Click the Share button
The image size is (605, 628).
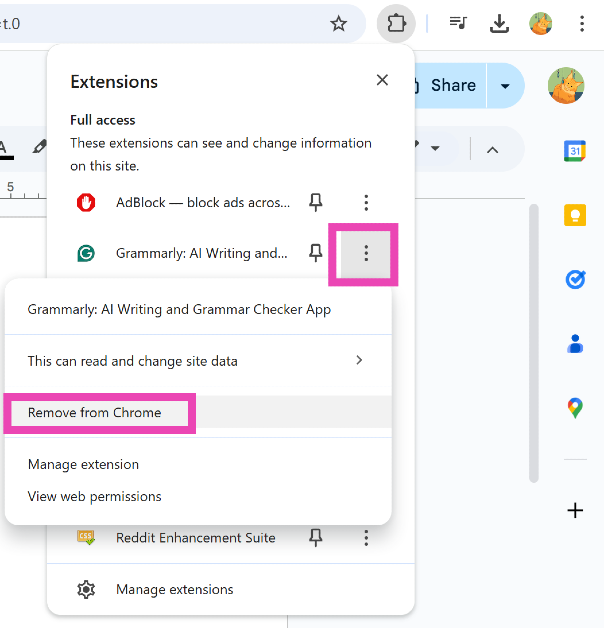tap(446, 86)
